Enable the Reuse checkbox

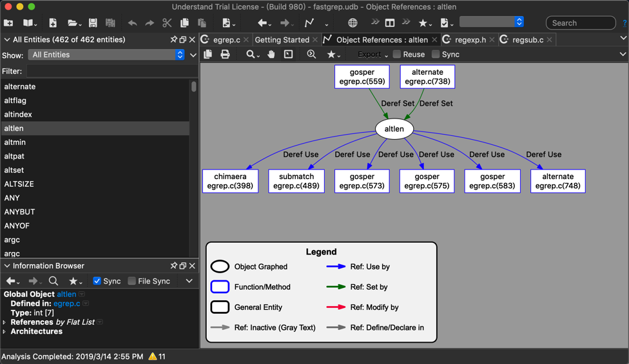tap(397, 55)
